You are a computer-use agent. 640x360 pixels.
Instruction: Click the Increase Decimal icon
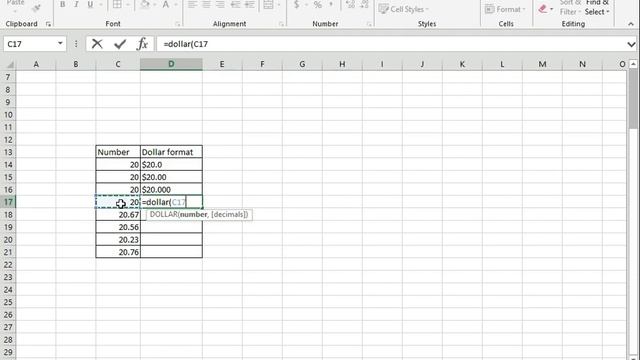(x=350, y=4)
